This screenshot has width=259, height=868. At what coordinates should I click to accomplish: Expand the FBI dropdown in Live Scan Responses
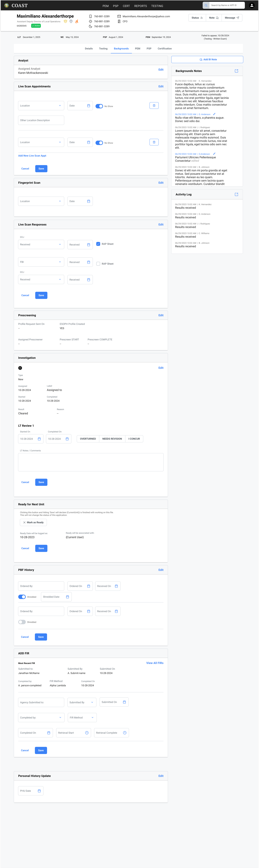click(41, 262)
